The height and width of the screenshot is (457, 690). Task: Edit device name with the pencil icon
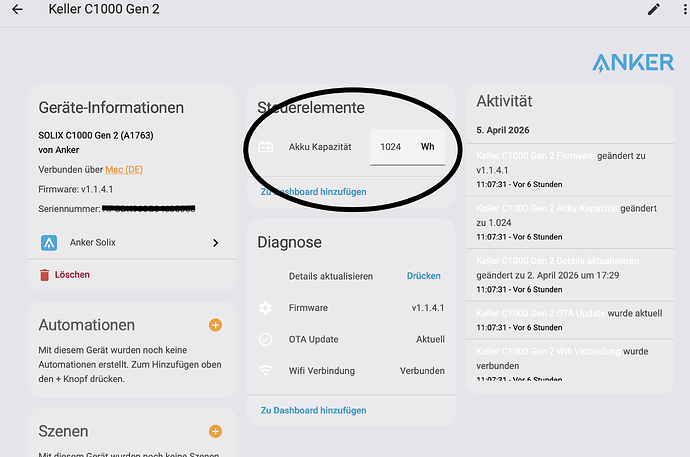[653, 9]
